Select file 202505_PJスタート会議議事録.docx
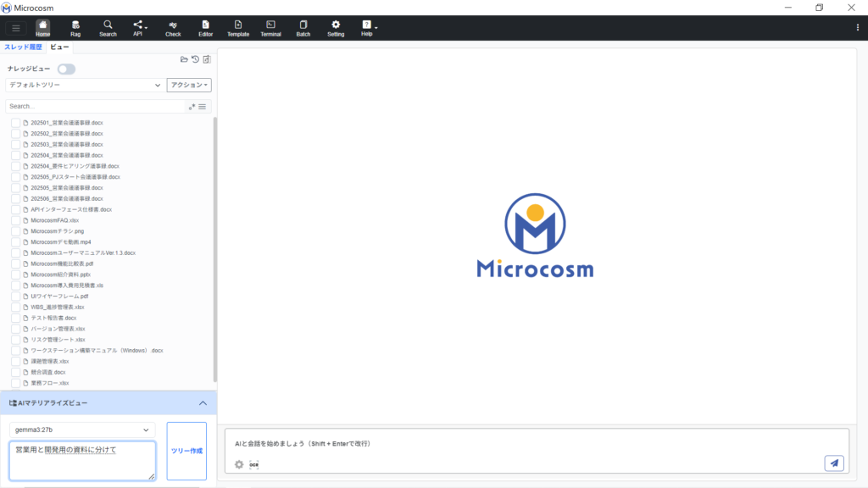Screen dimensions: 868x488 75,177
